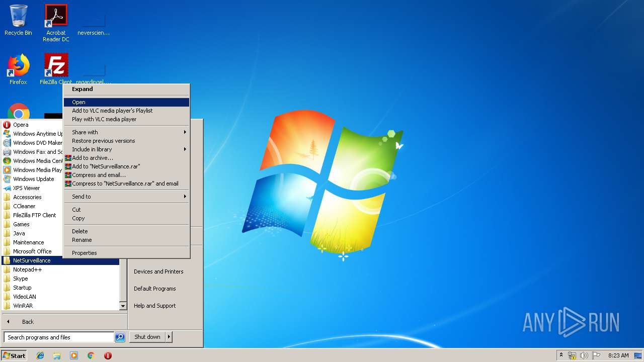Image resolution: width=644 pixels, height=362 pixels.
Task: Open media player taskbar icon
Action: click(74, 355)
